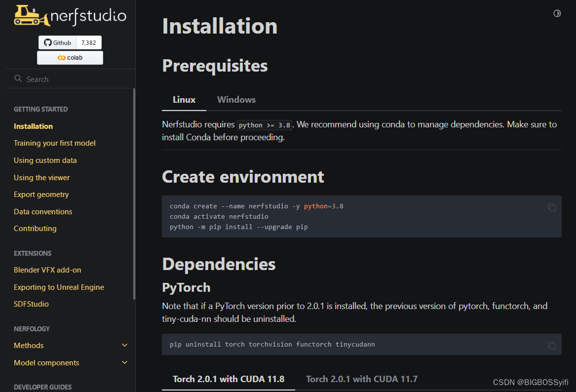Click the nerfstudio bulldozer logo
This screenshot has width=576, height=392.
[x=70, y=16]
